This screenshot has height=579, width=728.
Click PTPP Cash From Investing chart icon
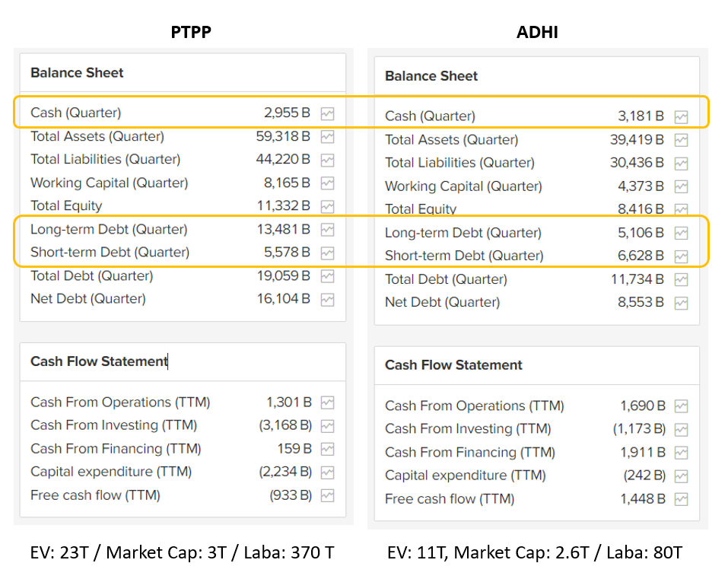327,425
